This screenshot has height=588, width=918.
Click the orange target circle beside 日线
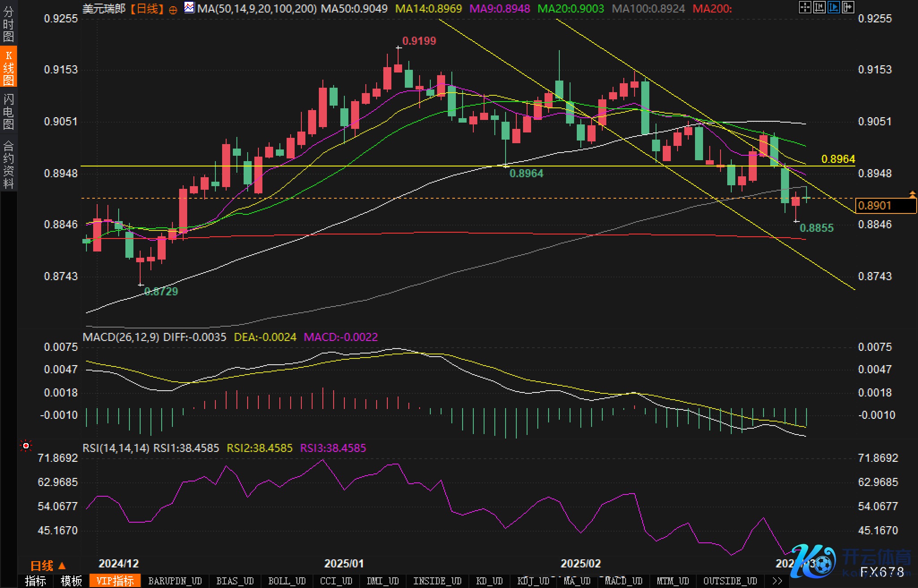coord(173,10)
